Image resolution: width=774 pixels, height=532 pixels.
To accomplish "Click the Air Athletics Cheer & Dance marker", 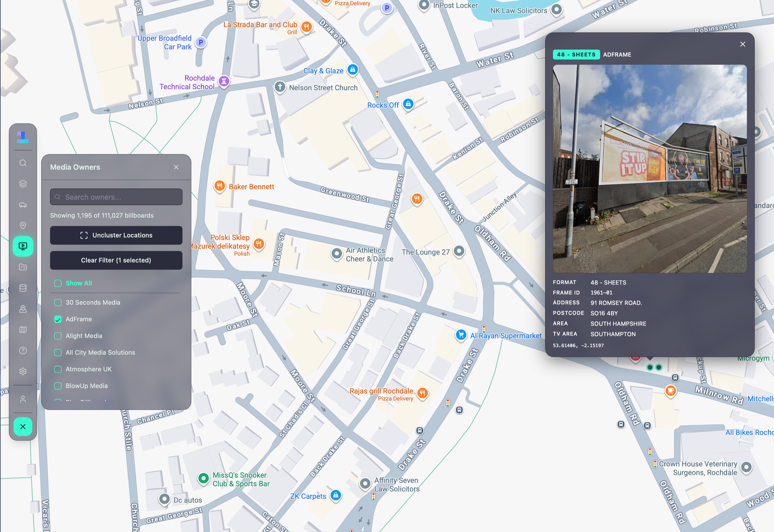I will click(x=337, y=254).
